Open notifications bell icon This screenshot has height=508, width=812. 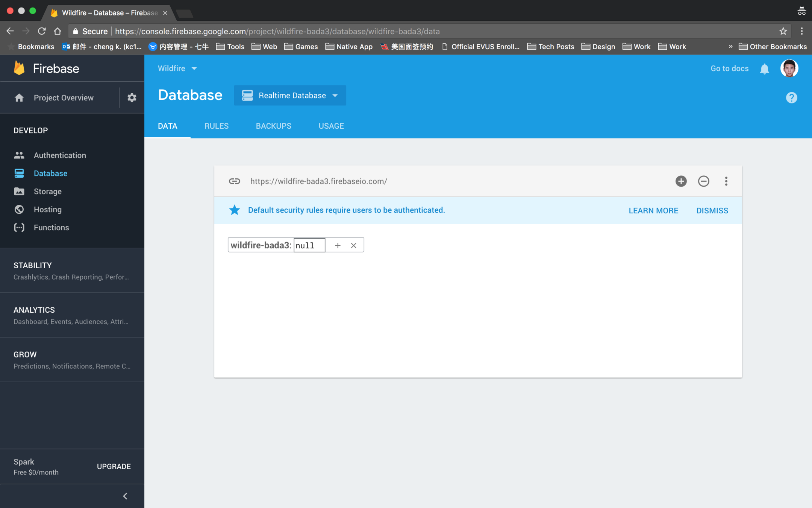(764, 69)
